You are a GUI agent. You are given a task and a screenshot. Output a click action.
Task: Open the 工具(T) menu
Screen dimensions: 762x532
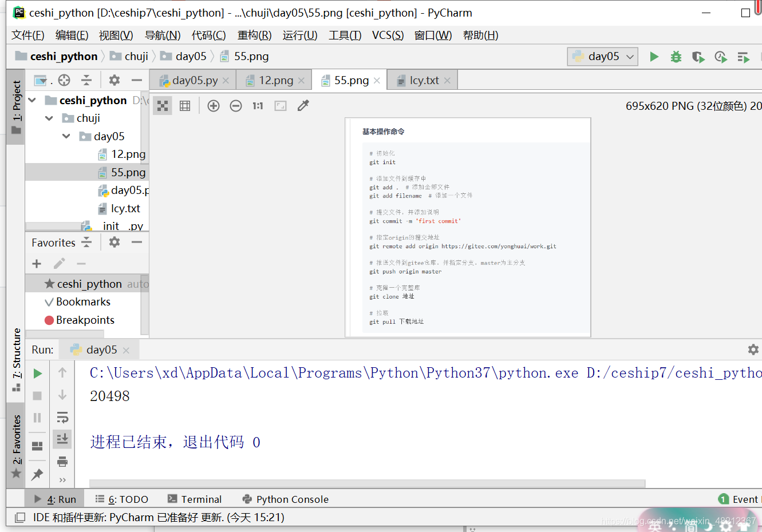345,35
